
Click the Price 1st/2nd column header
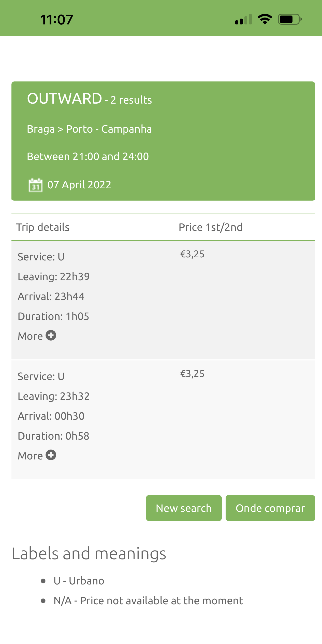[x=211, y=227]
